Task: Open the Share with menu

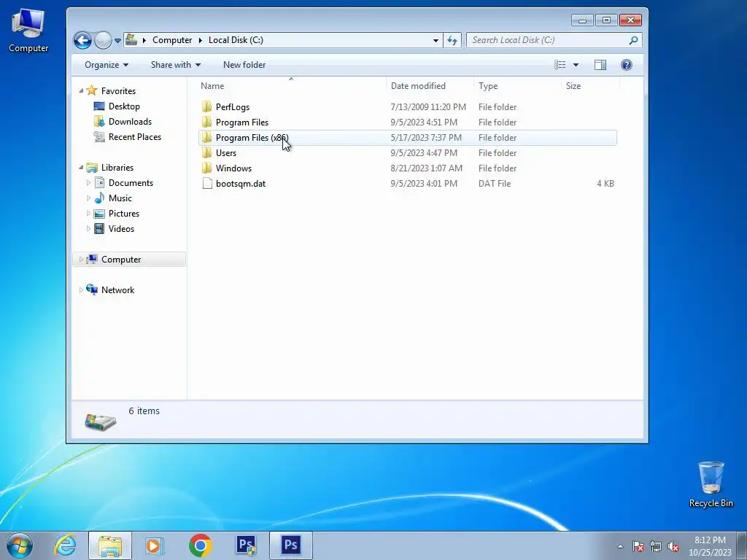Action: [x=175, y=65]
